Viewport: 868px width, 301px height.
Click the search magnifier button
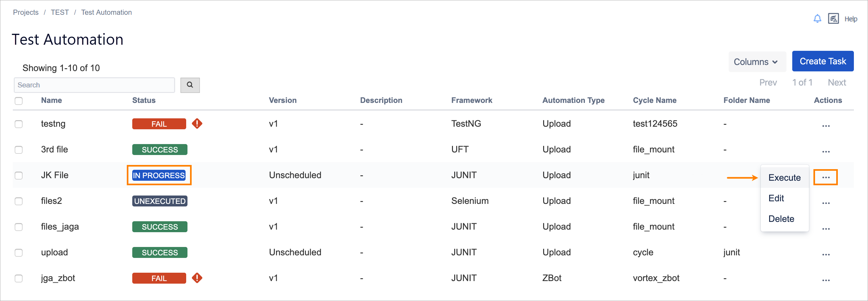click(x=190, y=85)
